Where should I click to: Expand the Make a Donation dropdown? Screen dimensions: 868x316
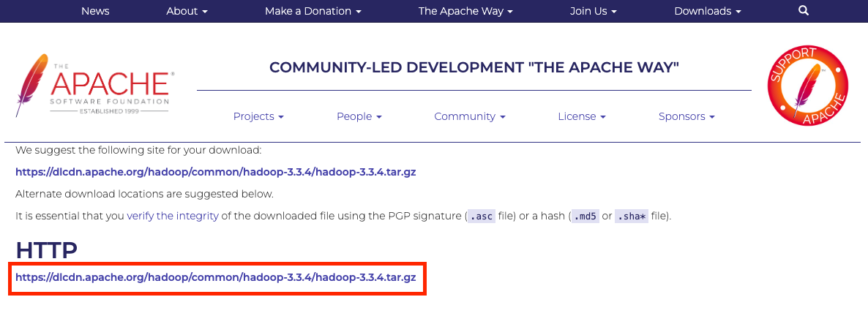[313, 11]
